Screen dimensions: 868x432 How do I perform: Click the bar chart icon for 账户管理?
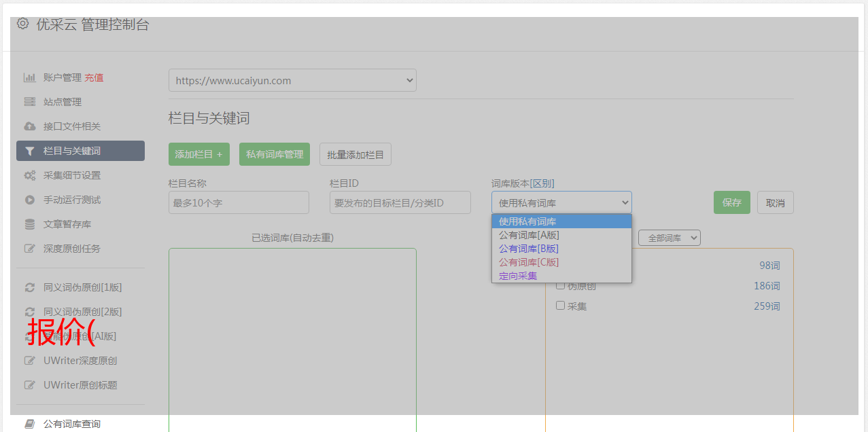[x=29, y=77]
